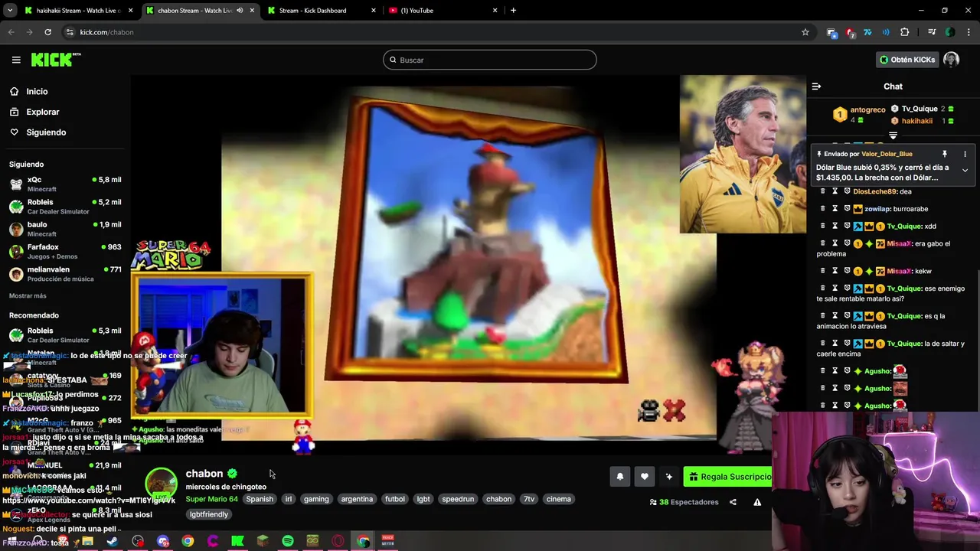This screenshot has width=980, height=551.
Task: Click the Obtén KICKs button
Action: pyautogui.click(x=907, y=60)
